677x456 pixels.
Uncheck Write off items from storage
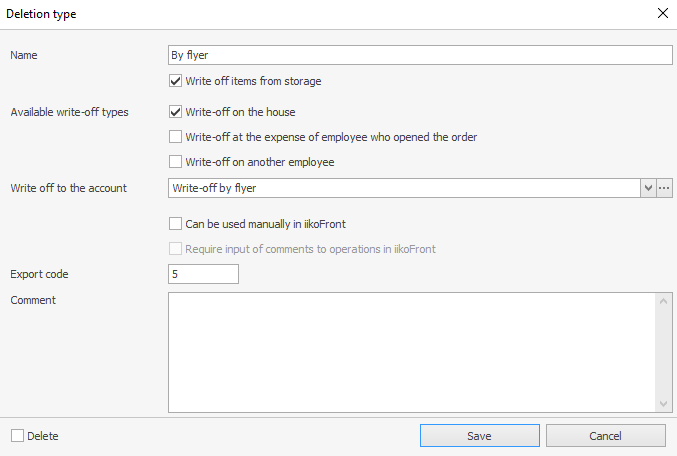coord(176,81)
